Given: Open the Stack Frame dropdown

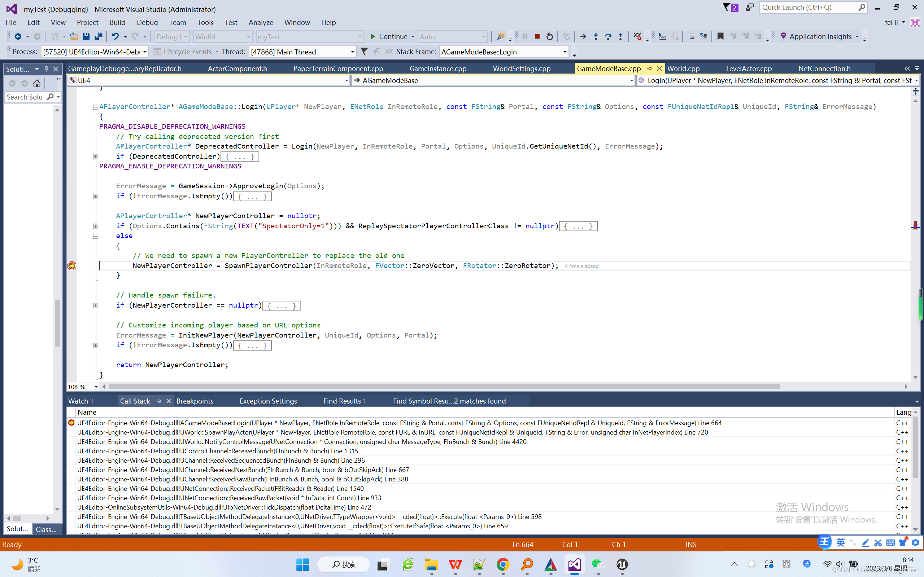Looking at the screenshot, I should click(565, 52).
